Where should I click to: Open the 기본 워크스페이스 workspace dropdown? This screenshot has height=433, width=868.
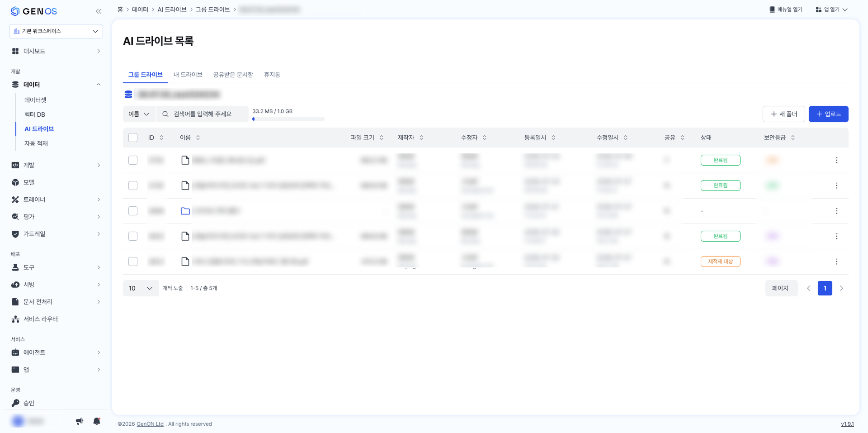click(x=56, y=31)
